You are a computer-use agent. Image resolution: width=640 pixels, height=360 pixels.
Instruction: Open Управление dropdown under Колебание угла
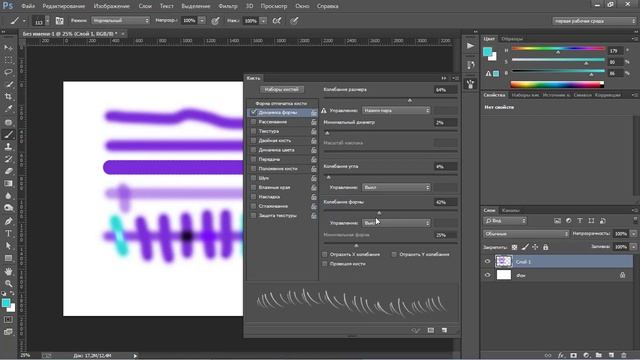[396, 187]
